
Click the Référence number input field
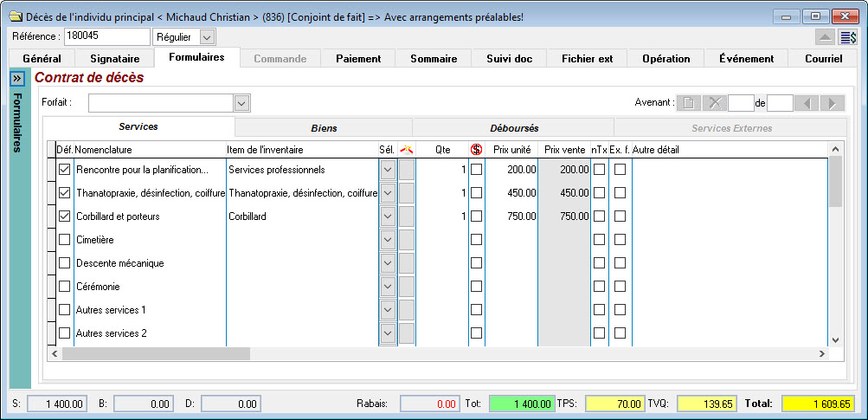coord(106,36)
